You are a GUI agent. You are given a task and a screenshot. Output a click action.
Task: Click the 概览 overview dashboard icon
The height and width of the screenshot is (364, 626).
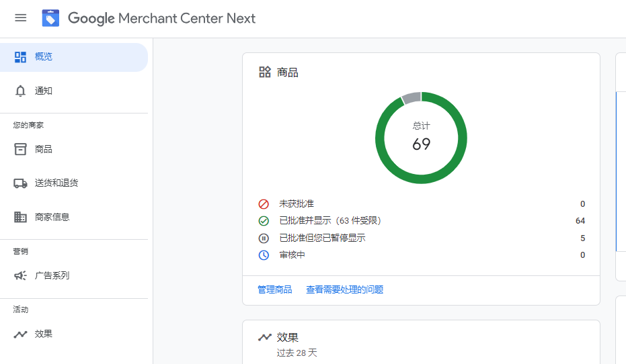21,57
